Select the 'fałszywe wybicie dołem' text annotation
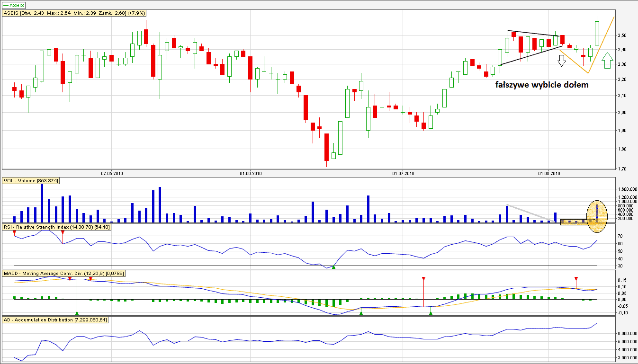Viewport: 638px width, 364px height. click(x=542, y=85)
